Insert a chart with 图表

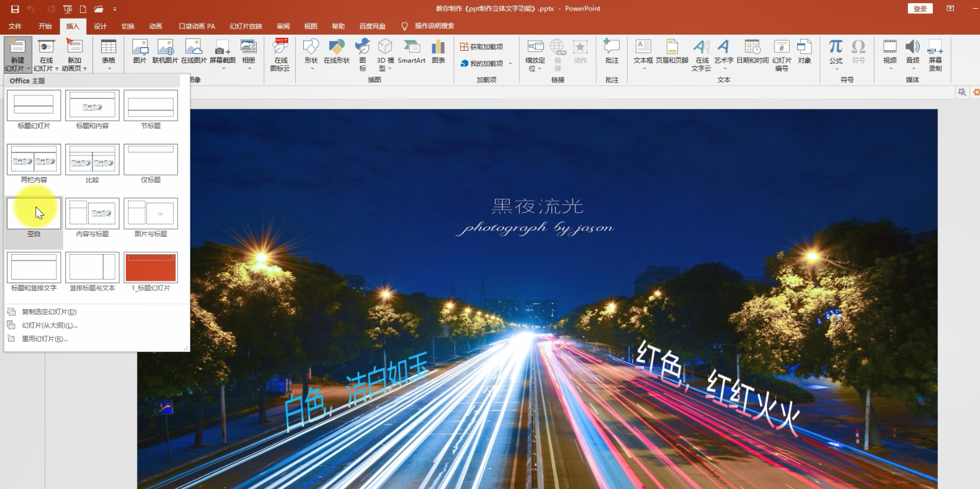click(439, 52)
